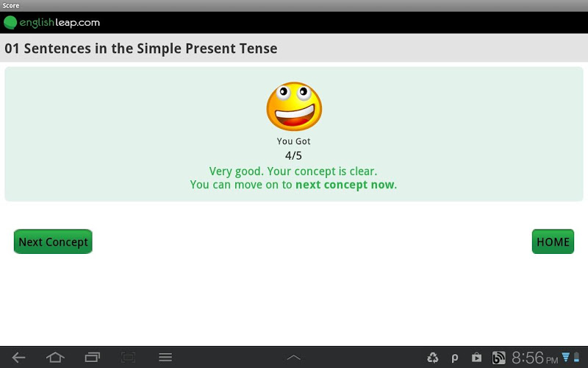The width and height of the screenshot is (588, 368).
Task: Tap the recycle notification icon
Action: [x=433, y=358]
